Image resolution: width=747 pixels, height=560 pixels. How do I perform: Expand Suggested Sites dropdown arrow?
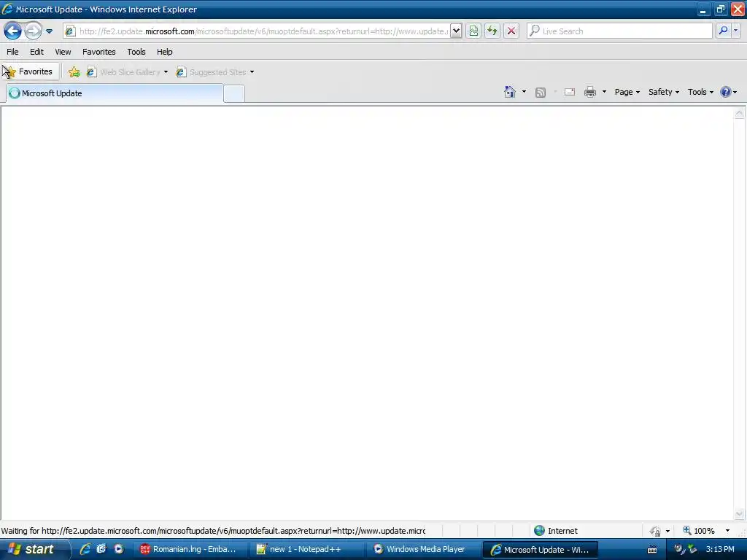pos(252,72)
